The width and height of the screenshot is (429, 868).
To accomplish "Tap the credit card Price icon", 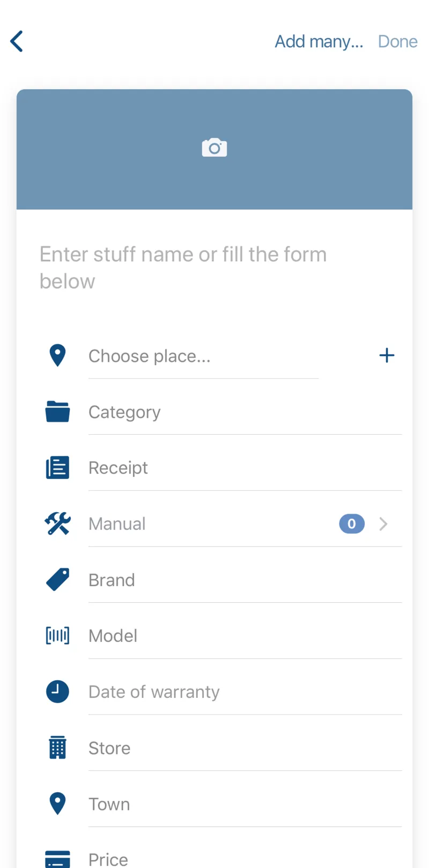I will (57, 858).
